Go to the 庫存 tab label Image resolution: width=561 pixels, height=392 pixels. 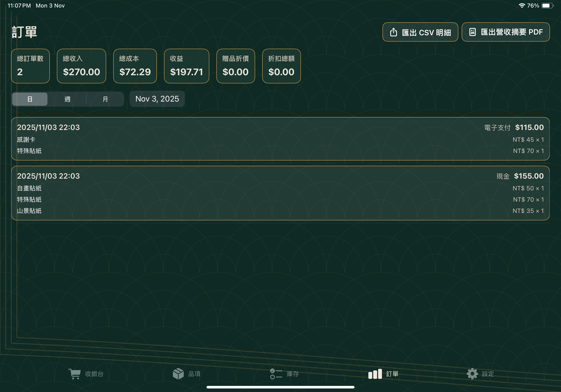point(292,374)
